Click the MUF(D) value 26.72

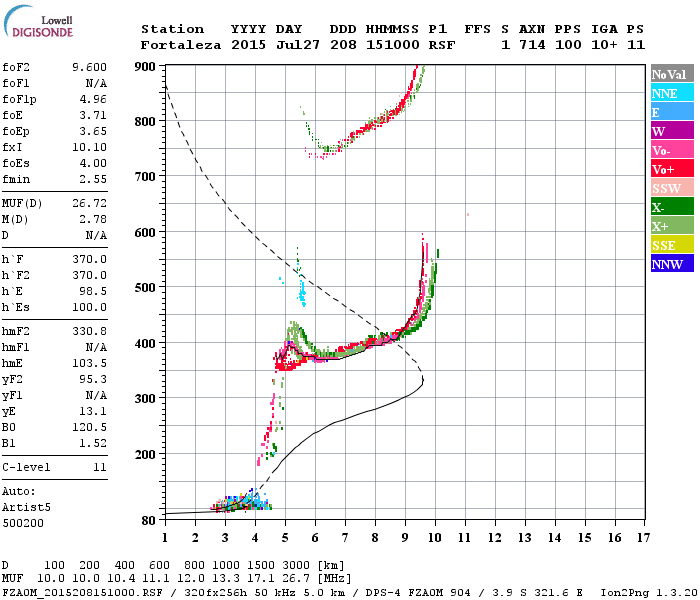[89, 203]
